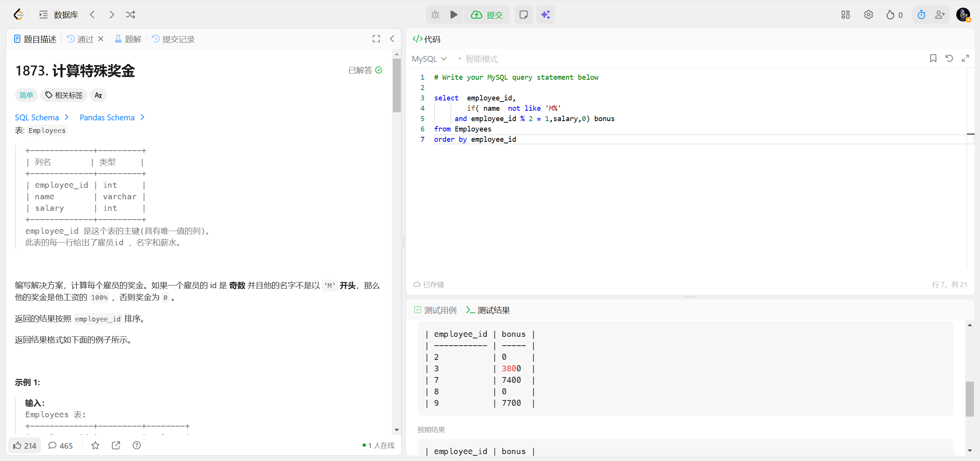Open the AI sparkle assistant
Viewport: 980px width, 461px height.
[x=545, y=15]
